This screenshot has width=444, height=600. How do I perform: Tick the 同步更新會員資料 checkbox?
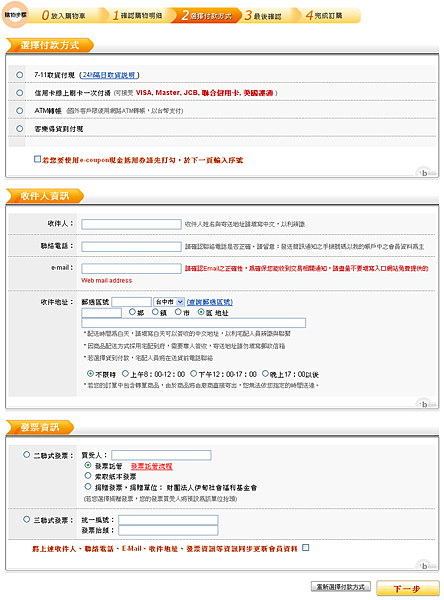(305, 548)
